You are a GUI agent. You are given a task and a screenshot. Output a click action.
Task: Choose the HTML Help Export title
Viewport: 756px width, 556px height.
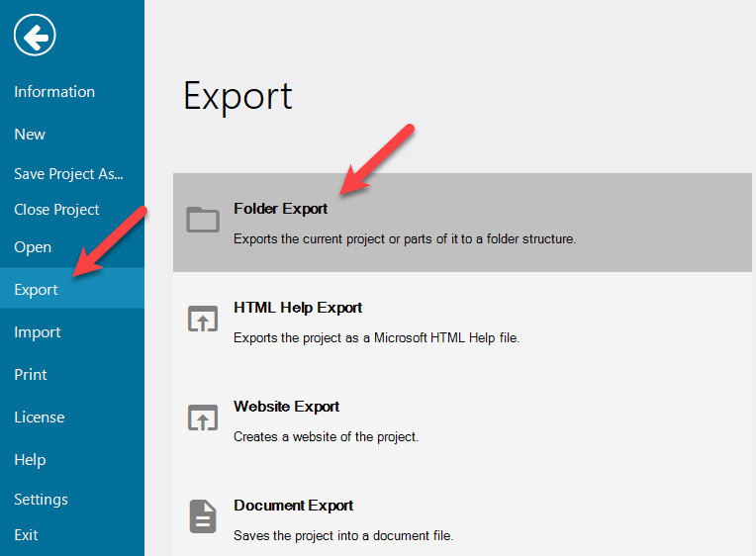click(298, 308)
